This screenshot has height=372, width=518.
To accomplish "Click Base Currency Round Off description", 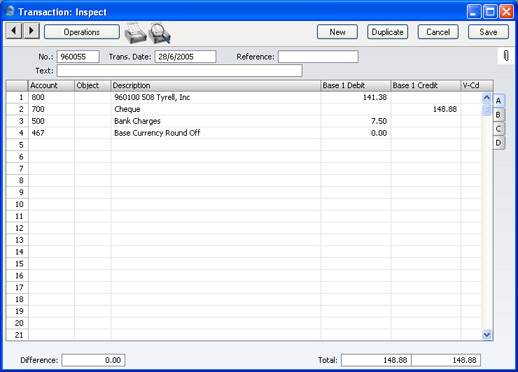I will 157,133.
